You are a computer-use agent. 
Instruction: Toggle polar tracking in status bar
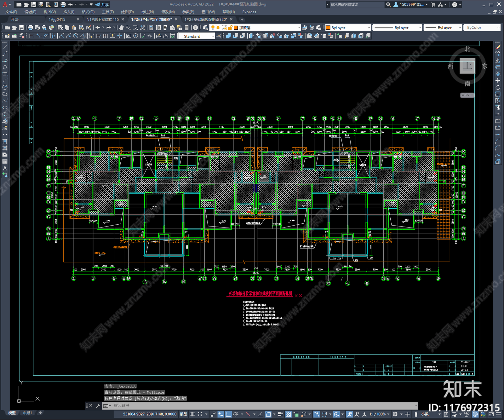pyautogui.click(x=236, y=414)
